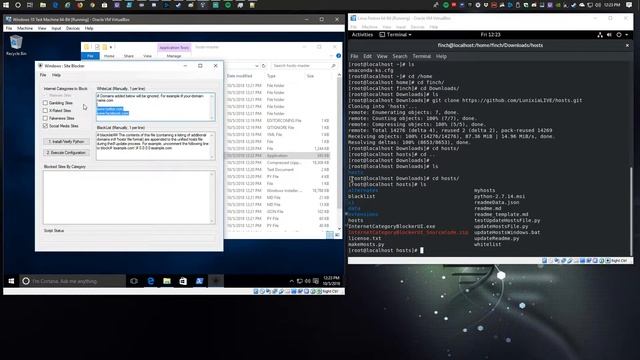Open Machine menu of Windows VirtualBox window
This screenshot has height=360, width=640.
click(x=25, y=29)
